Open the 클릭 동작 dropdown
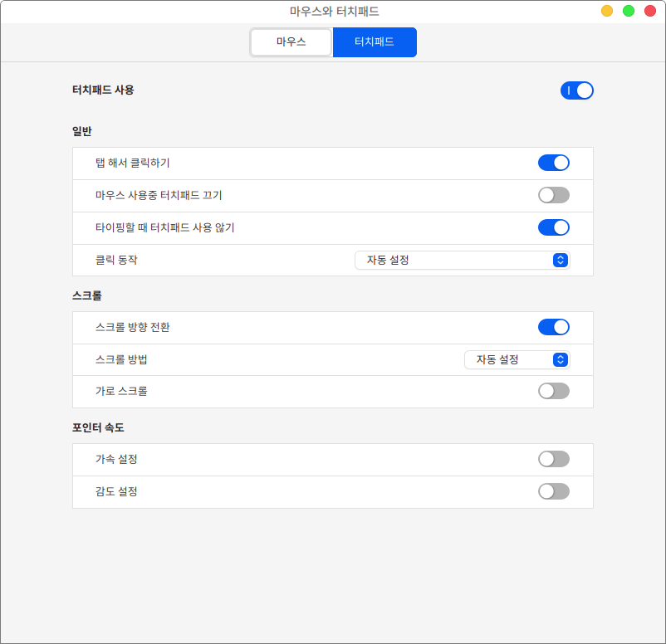Screen dimensions: 666x644 point(462,260)
